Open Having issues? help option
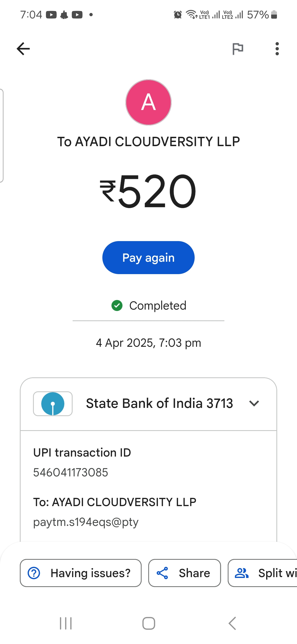Screen dimensions: 297x644 click(x=81, y=573)
